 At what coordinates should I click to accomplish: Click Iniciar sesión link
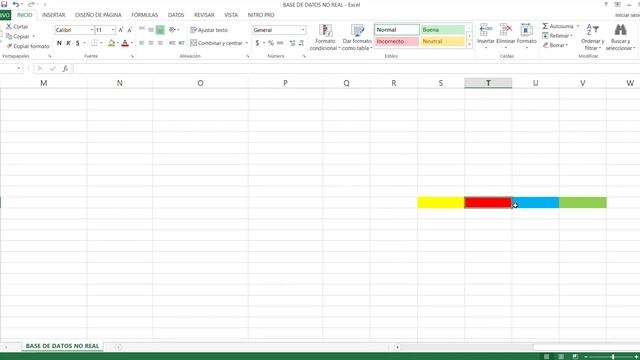coord(627,15)
